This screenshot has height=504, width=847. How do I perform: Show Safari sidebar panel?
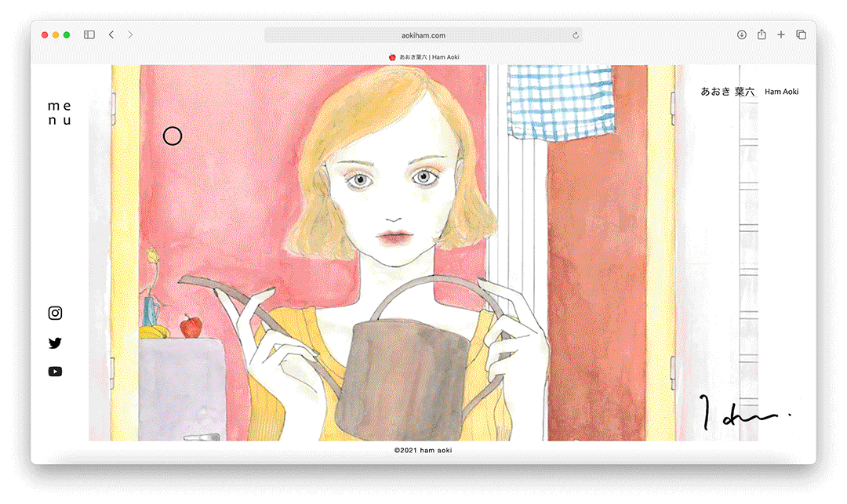pyautogui.click(x=89, y=35)
